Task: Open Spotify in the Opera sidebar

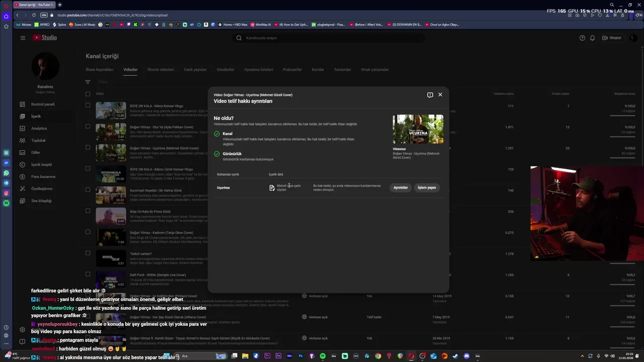Action: click(x=6, y=203)
